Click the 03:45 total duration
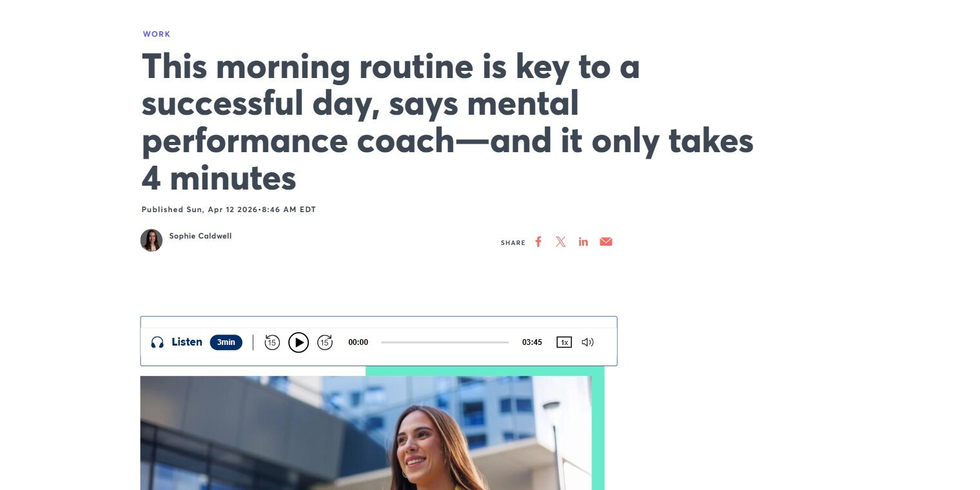Screen dimensions: 980x490 coord(532,342)
